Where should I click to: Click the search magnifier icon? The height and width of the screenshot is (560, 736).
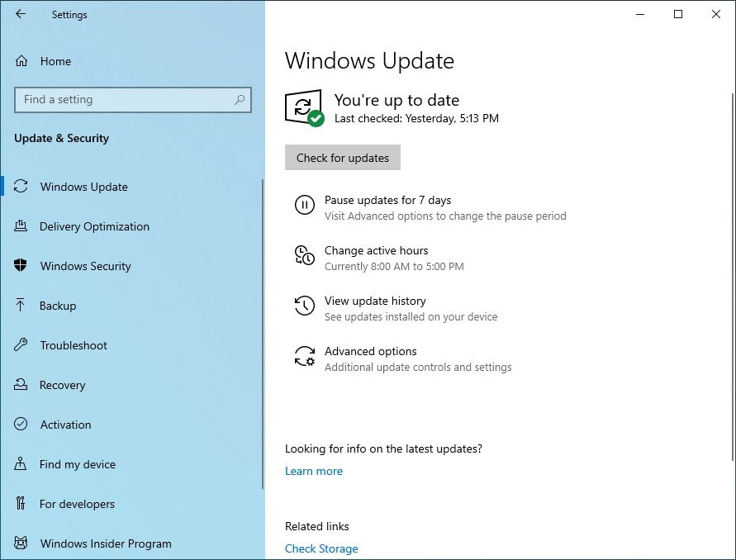pyautogui.click(x=240, y=99)
